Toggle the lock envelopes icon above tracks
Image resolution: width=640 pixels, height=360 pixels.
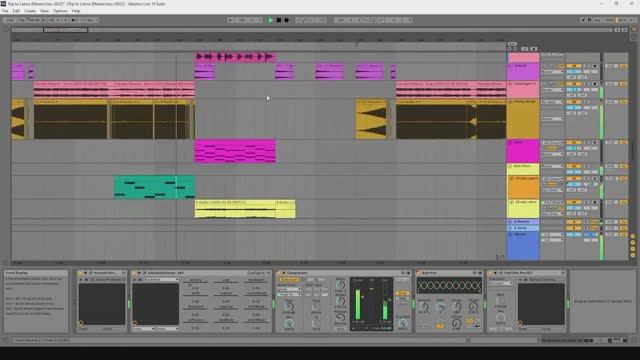coord(533,49)
